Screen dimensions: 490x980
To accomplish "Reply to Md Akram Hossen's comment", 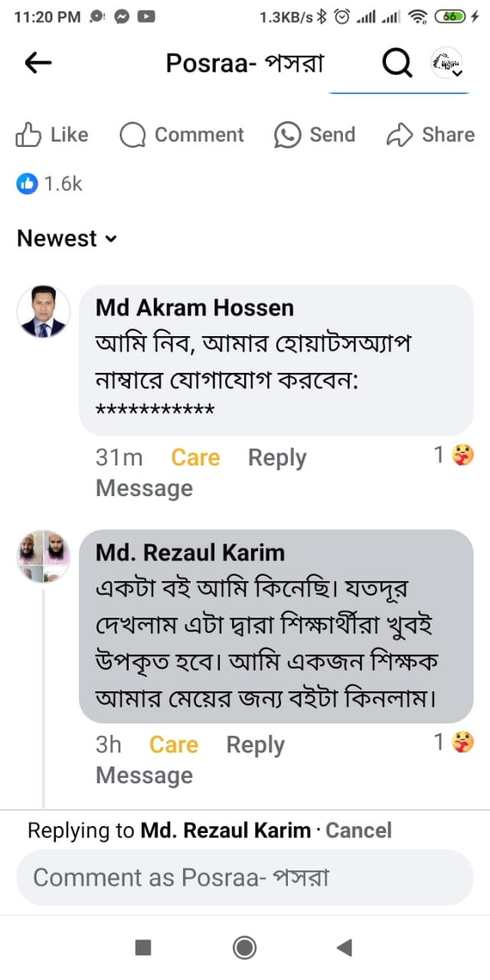I will click(x=277, y=458).
